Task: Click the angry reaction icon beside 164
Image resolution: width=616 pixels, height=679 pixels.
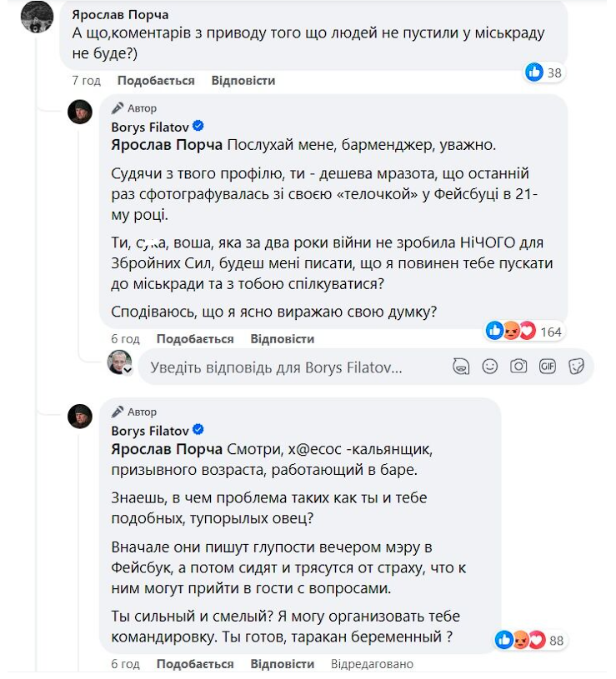Action: coord(510,332)
